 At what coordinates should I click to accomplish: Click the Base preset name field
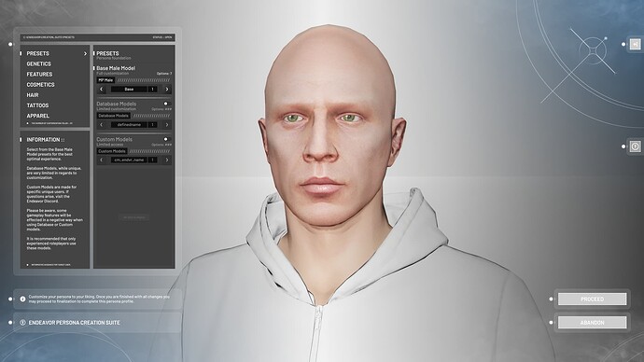point(129,89)
